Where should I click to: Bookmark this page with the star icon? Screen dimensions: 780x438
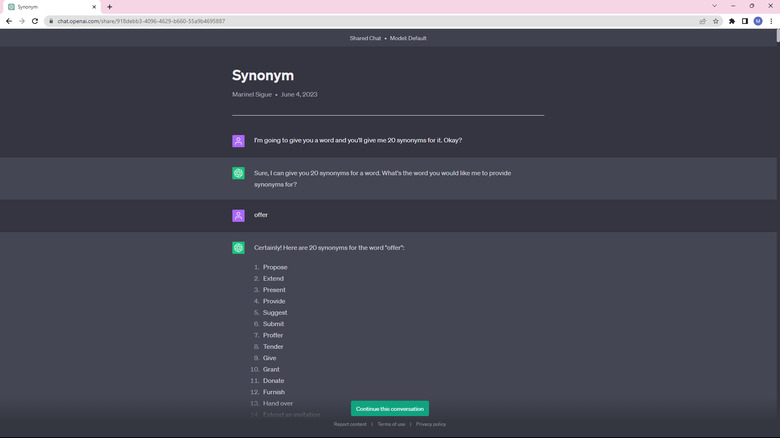pos(716,21)
